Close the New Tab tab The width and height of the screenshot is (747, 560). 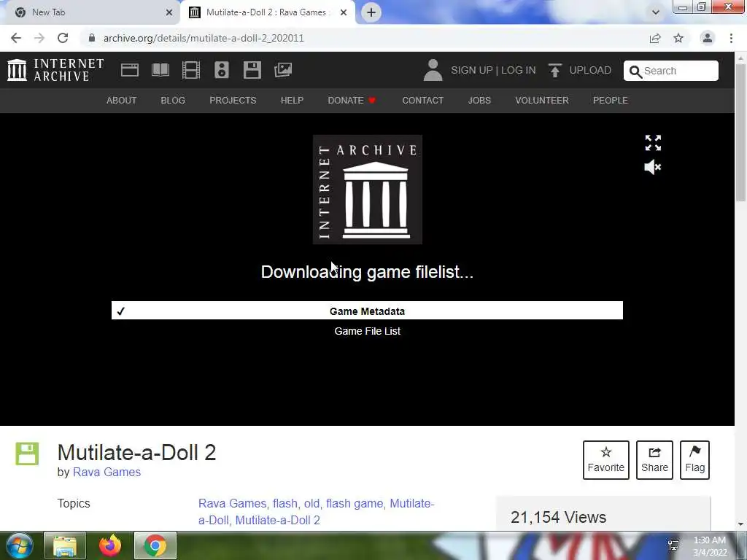(169, 12)
